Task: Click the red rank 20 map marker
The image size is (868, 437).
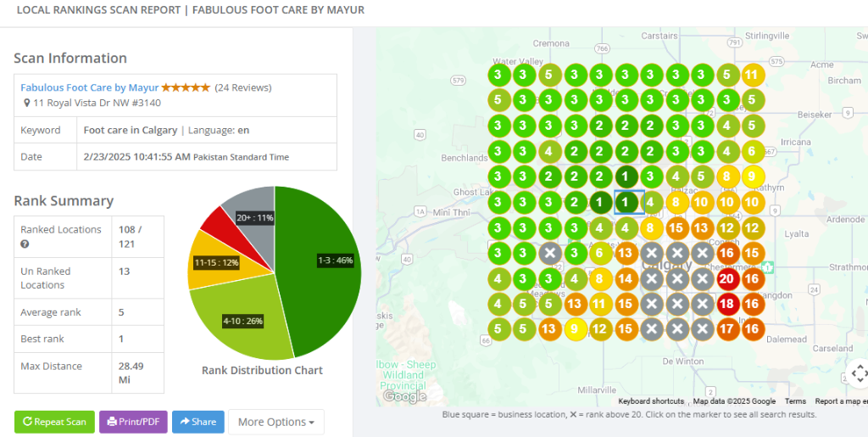Action: click(x=726, y=278)
